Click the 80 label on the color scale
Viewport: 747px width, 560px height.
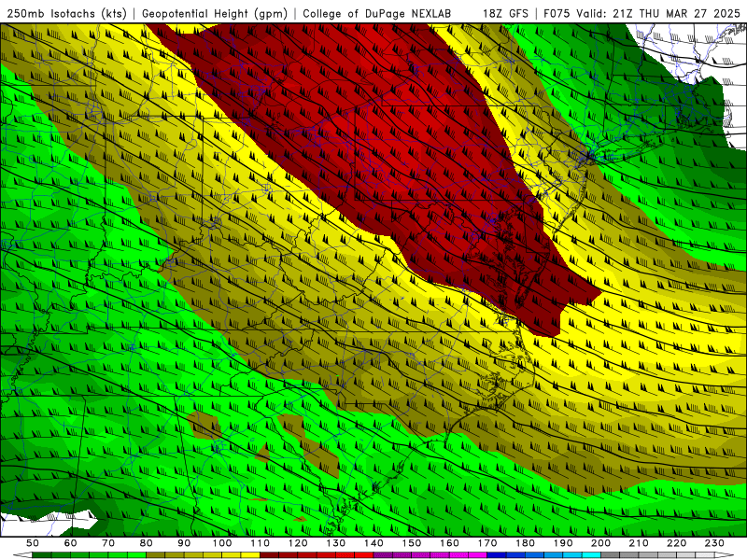(x=147, y=543)
